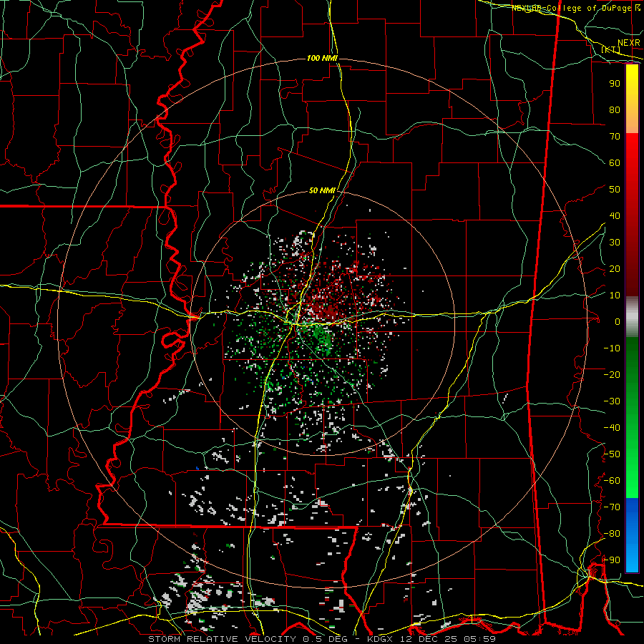
Task: Select the -70 value on velocity scale
Action: [x=612, y=507]
